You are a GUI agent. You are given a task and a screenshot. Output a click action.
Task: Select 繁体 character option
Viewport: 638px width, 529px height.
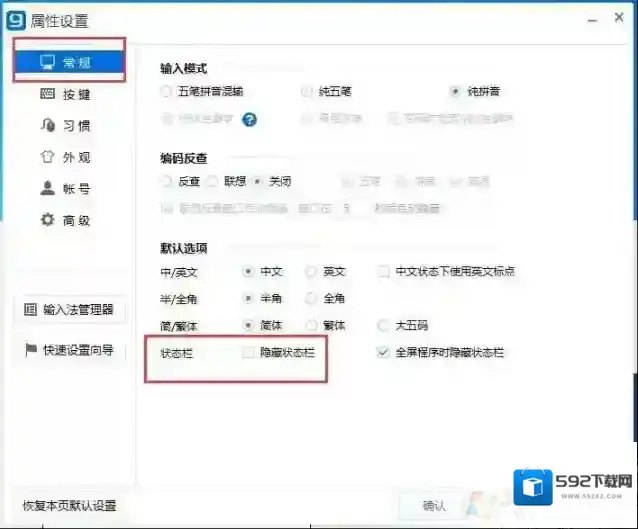pyautogui.click(x=311, y=325)
